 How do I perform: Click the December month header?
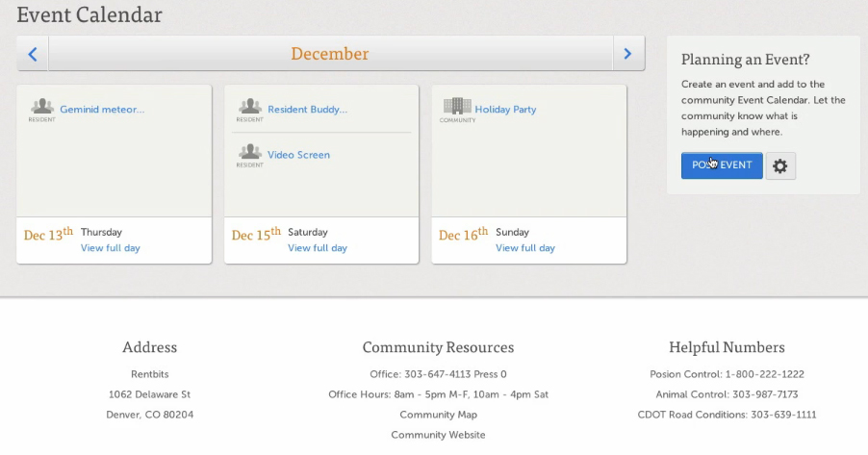330,54
